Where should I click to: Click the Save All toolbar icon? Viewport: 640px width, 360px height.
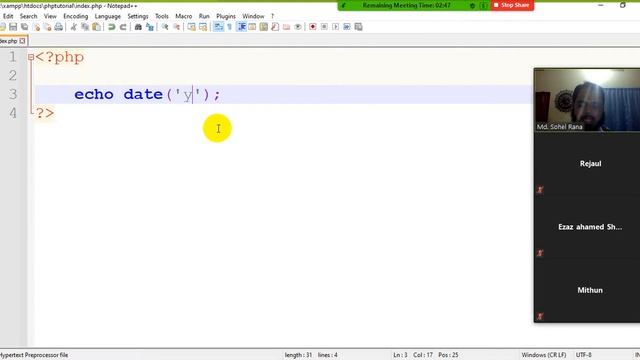[x=24, y=27]
